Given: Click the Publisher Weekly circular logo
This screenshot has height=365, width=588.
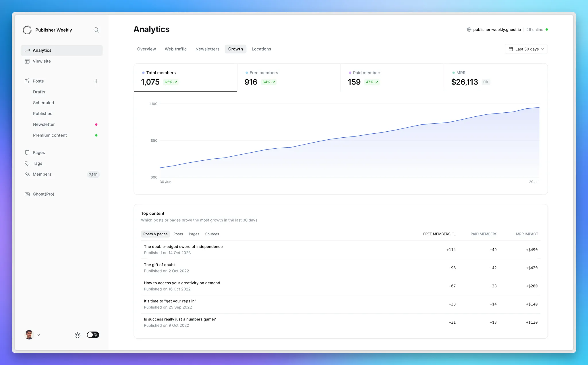Looking at the screenshot, I should [27, 30].
